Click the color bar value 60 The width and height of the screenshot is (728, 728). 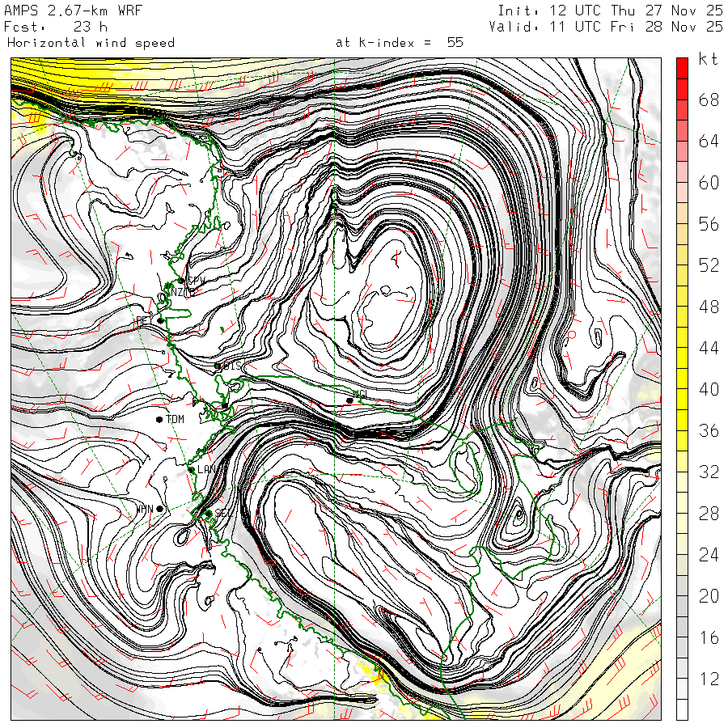coord(709,183)
